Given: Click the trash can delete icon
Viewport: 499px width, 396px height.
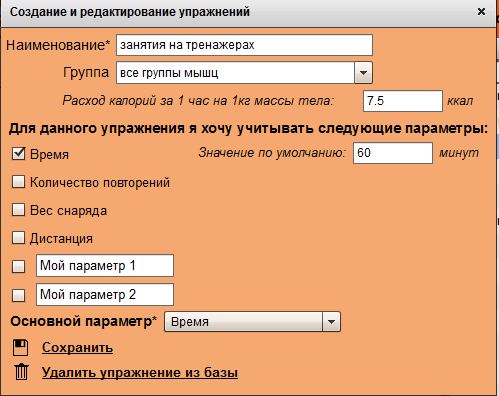Looking at the screenshot, I should (21, 372).
